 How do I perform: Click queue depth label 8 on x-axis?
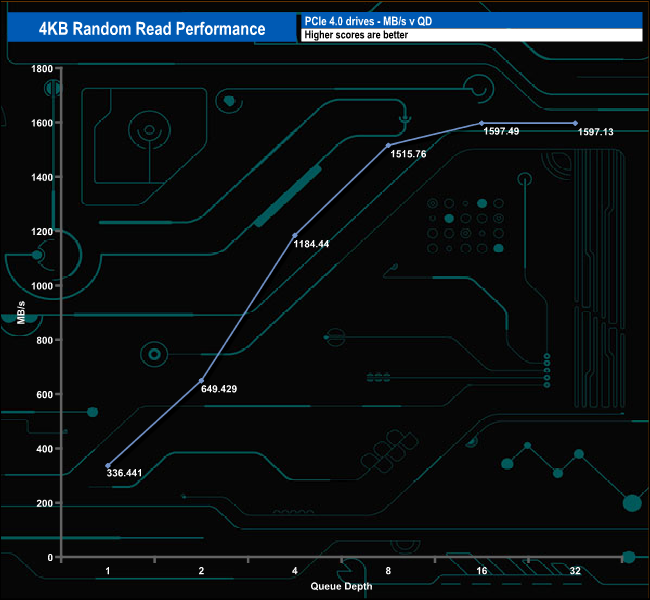click(x=388, y=571)
